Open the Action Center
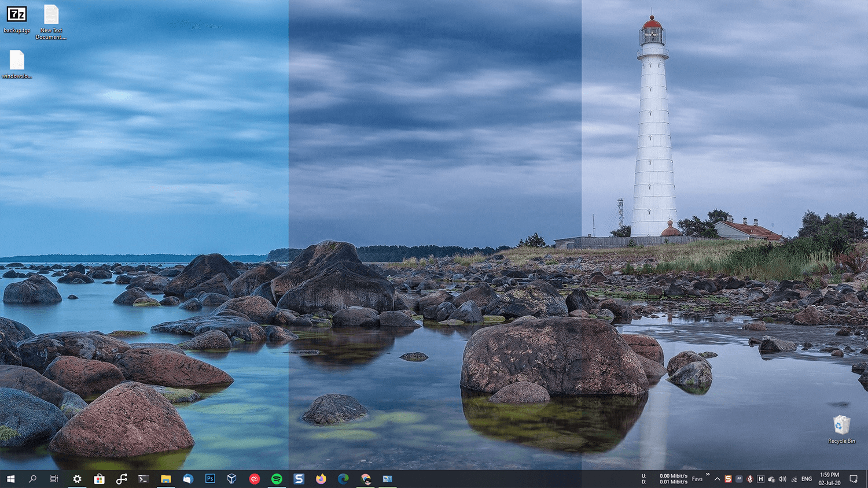Screen dimensions: 868x488 [855, 479]
